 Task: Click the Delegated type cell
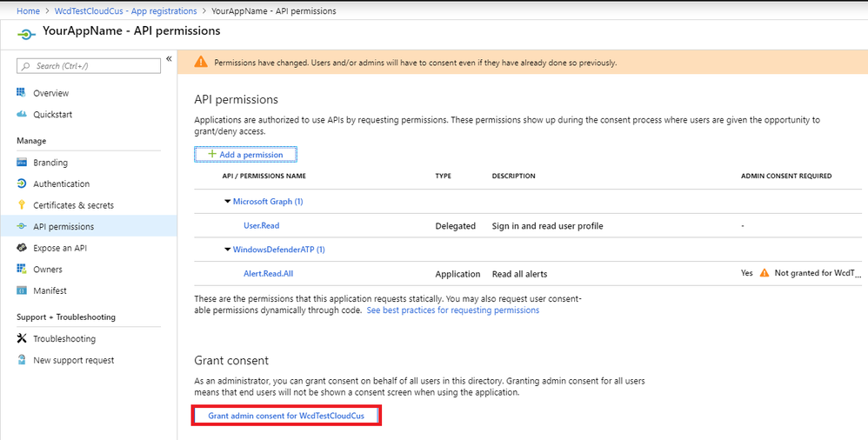click(x=456, y=226)
